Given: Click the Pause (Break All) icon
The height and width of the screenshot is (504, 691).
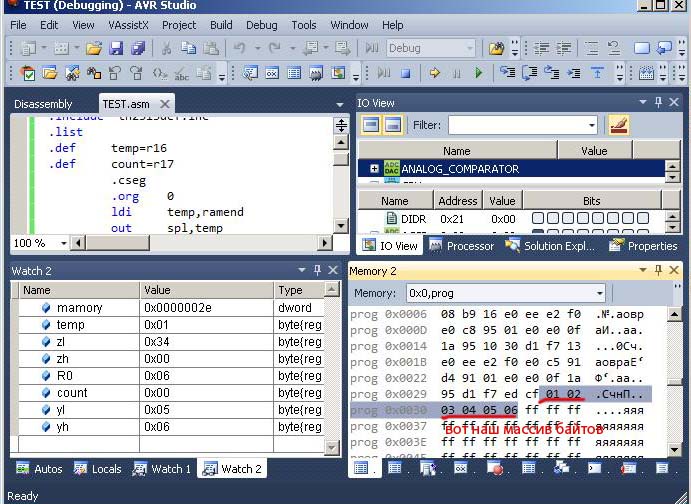Looking at the screenshot, I should click(456, 73).
